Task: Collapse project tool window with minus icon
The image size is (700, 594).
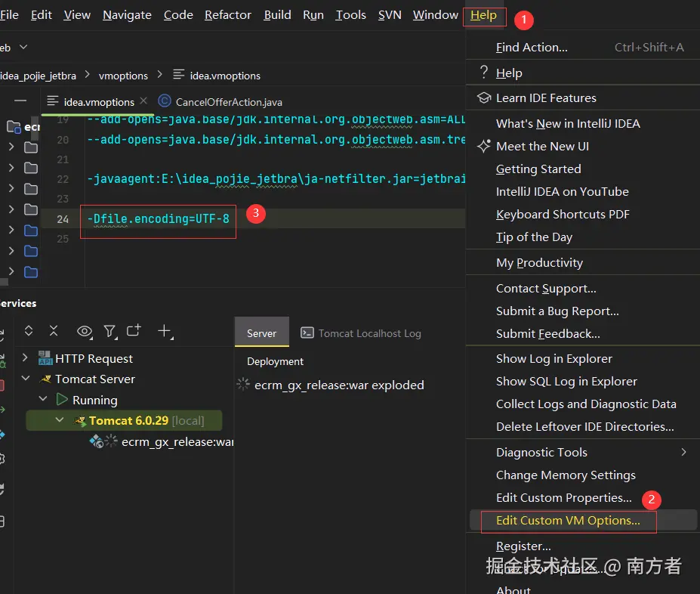Action: 20,101
